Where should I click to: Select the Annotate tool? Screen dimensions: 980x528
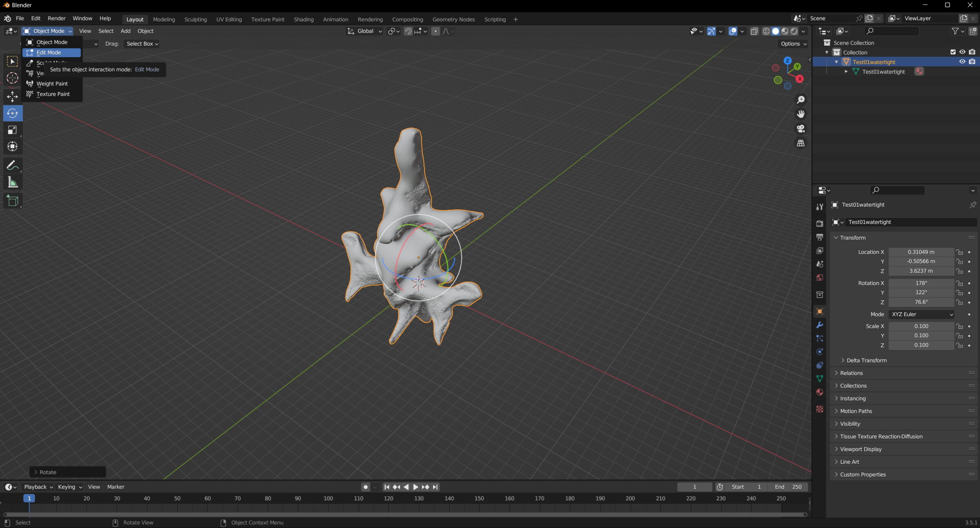click(12, 166)
